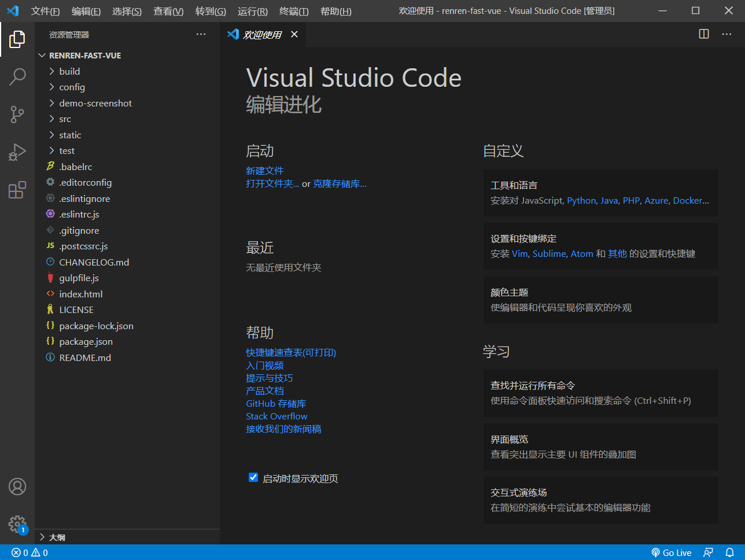The width and height of the screenshot is (745, 560).
Task: Click the feedback icon in status bar
Action: [x=708, y=552]
